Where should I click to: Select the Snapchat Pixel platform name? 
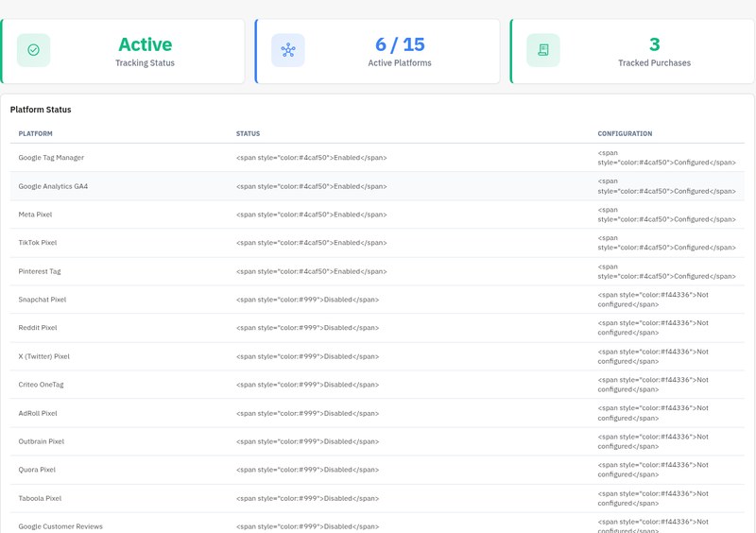point(43,300)
